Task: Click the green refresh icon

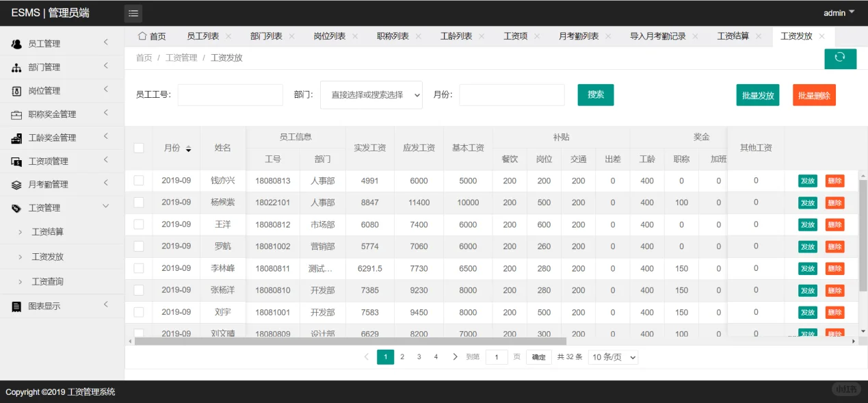Action: point(840,59)
